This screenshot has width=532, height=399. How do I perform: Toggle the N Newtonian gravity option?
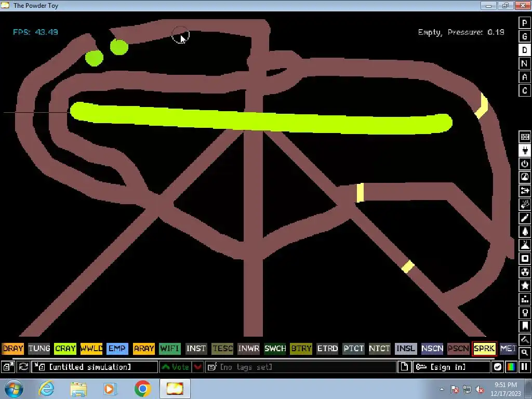tap(525, 63)
